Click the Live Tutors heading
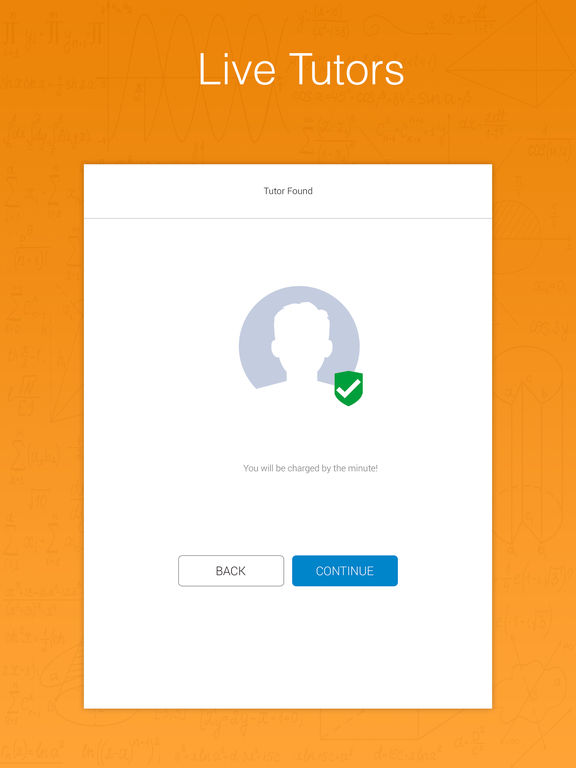This screenshot has height=768, width=576. tap(301, 69)
